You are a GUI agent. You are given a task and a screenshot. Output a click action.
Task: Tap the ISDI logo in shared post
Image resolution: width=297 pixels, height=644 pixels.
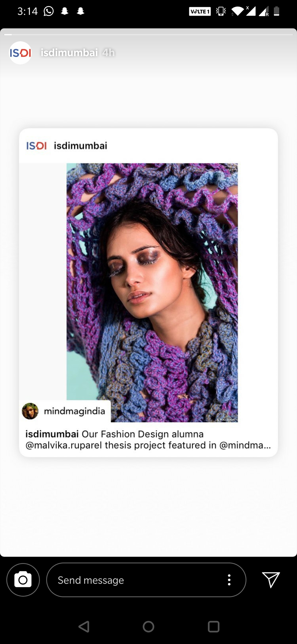pos(36,146)
